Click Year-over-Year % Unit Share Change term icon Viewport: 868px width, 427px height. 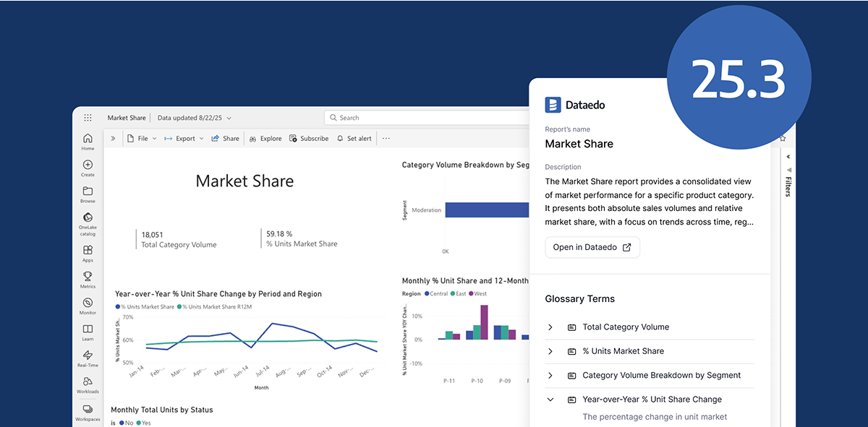571,400
